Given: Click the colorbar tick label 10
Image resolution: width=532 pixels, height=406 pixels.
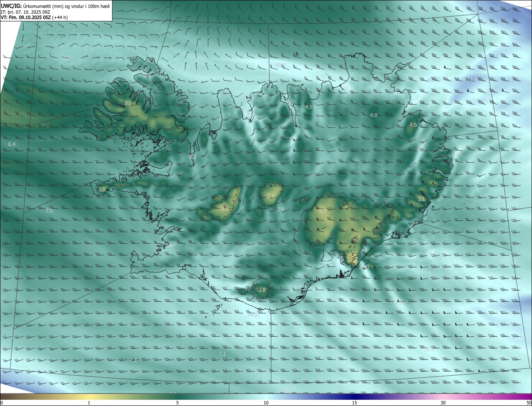Looking at the screenshot, I should tap(266, 403).
